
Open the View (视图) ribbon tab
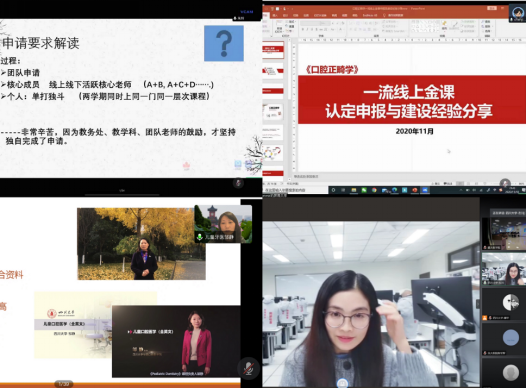point(345,15)
